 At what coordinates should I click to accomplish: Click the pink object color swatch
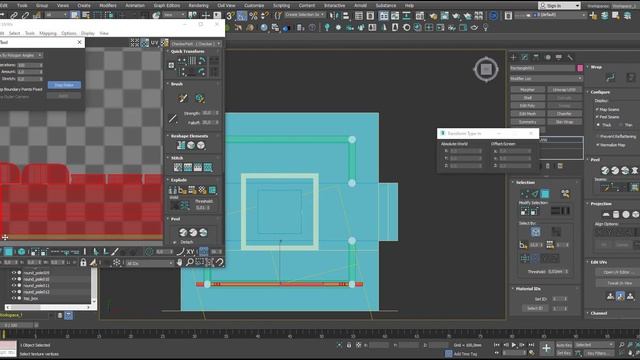[580, 68]
